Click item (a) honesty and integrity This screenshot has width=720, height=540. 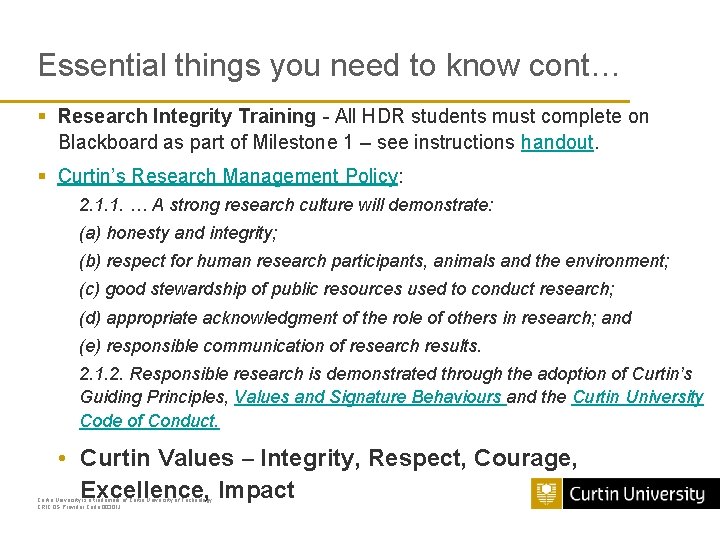(x=178, y=233)
